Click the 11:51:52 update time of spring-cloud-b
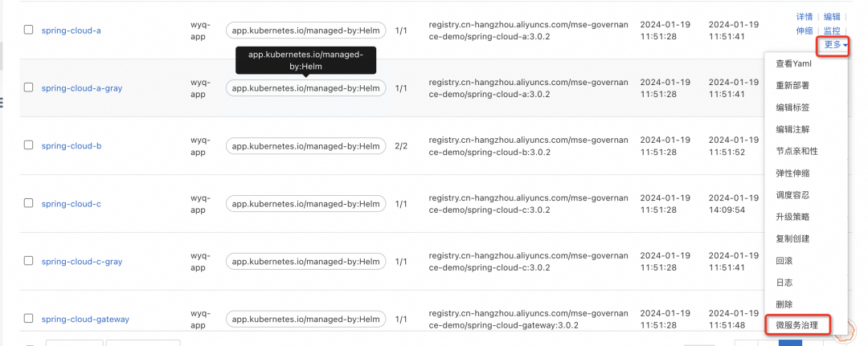Image resolution: width=868 pixels, height=346 pixels. tap(727, 152)
